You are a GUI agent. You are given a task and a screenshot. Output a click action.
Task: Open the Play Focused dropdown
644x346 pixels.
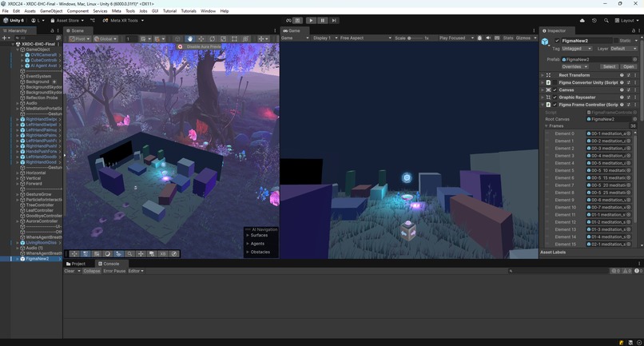[456, 38]
